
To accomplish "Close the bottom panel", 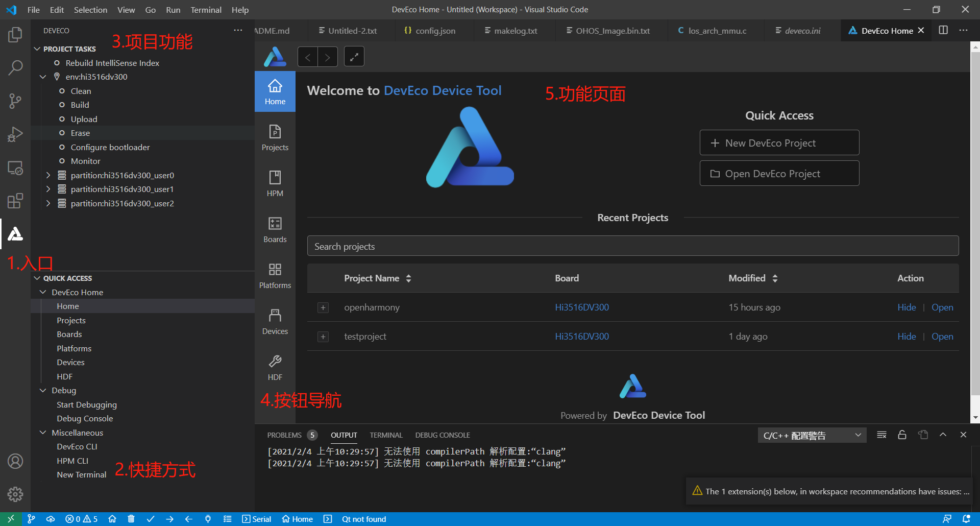I will pyautogui.click(x=963, y=435).
